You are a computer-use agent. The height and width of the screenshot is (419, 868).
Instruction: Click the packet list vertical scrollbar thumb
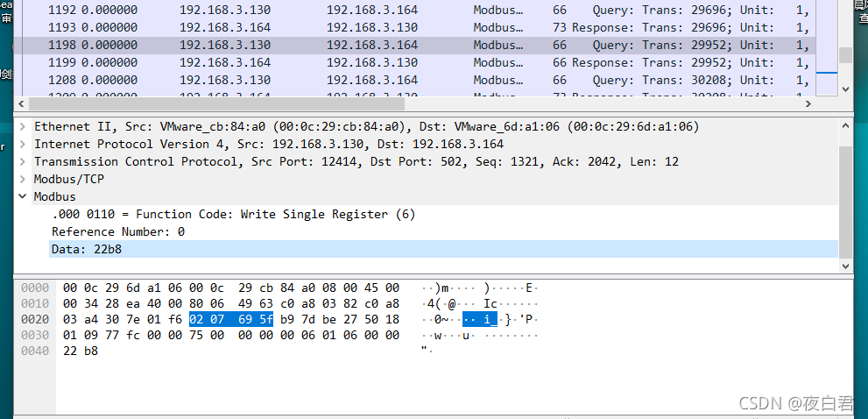click(844, 55)
